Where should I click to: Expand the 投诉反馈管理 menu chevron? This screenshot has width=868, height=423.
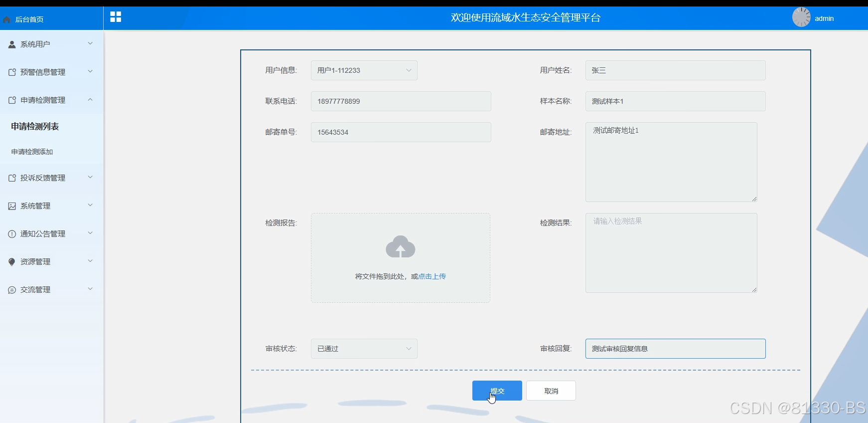[x=90, y=177]
